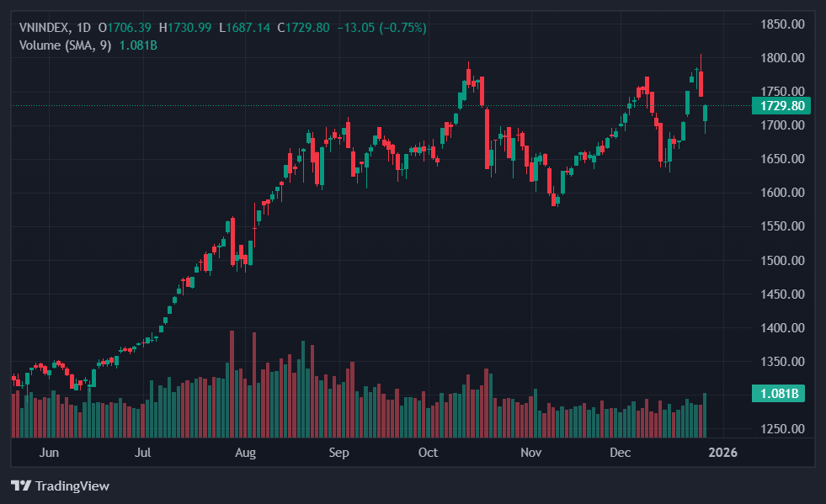This screenshot has height=504, width=826.
Task: Click the Aug label on time axis
Action: (245, 453)
